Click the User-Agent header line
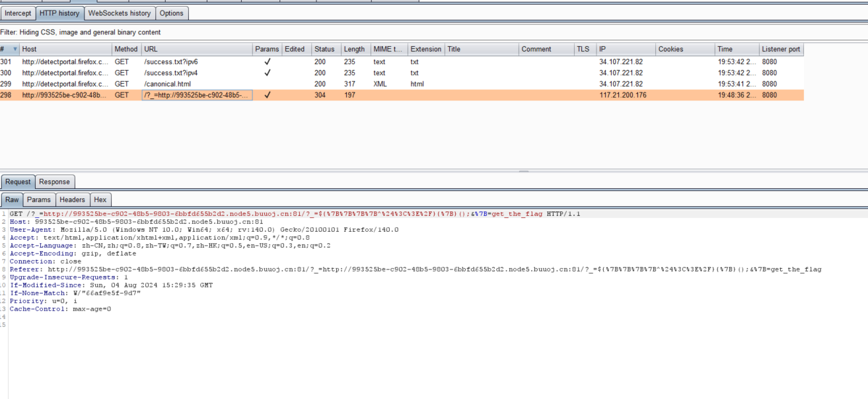This screenshot has height=399, width=868. point(204,230)
